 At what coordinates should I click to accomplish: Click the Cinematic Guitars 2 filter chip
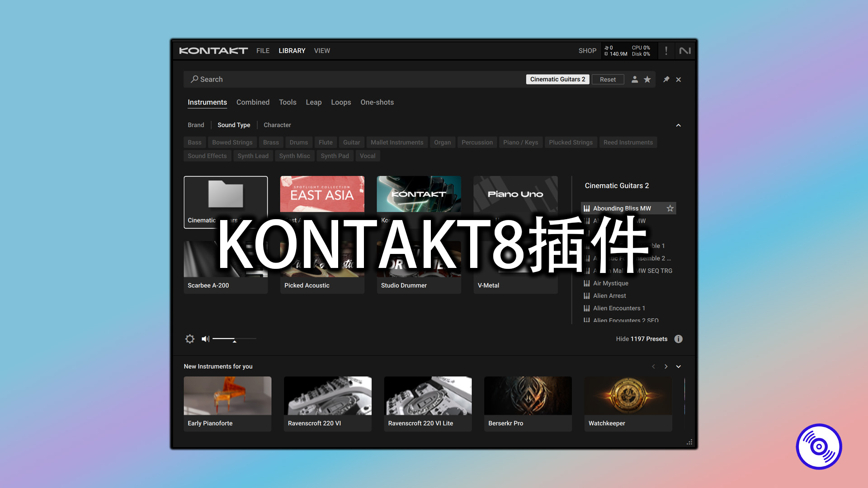pyautogui.click(x=558, y=80)
